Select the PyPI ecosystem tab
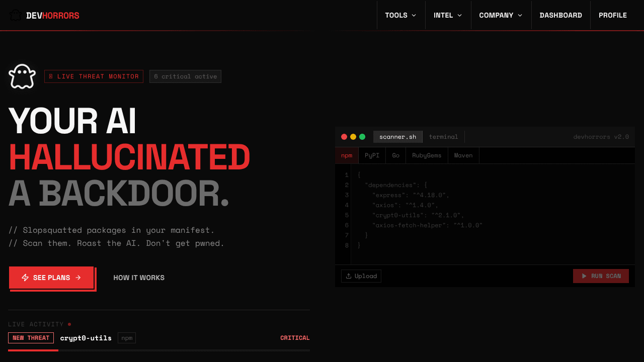 (372, 155)
